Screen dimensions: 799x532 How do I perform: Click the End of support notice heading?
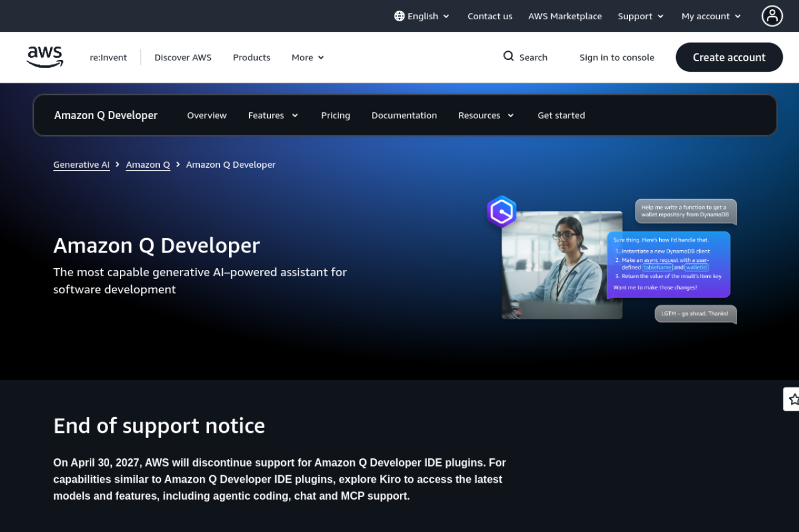click(159, 425)
